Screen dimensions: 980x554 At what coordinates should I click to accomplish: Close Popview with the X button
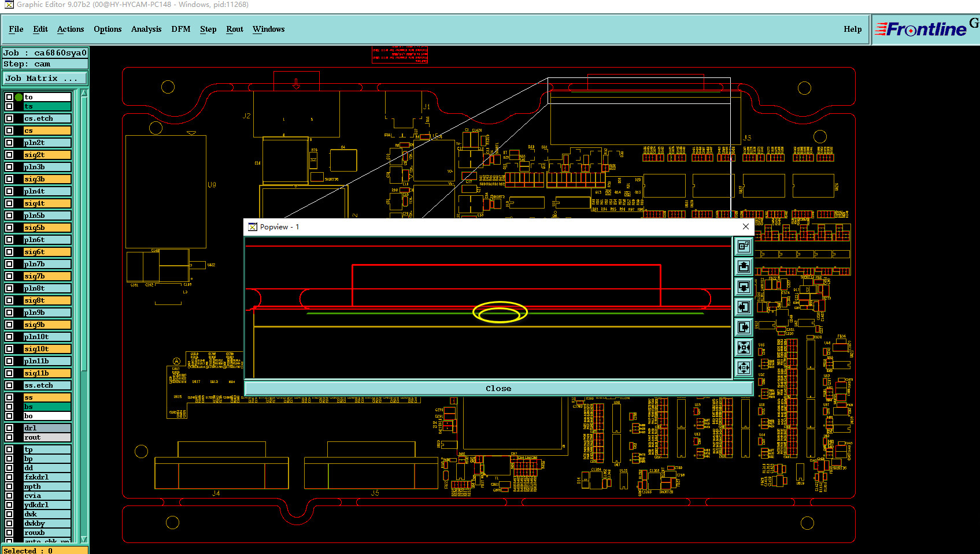point(746,226)
